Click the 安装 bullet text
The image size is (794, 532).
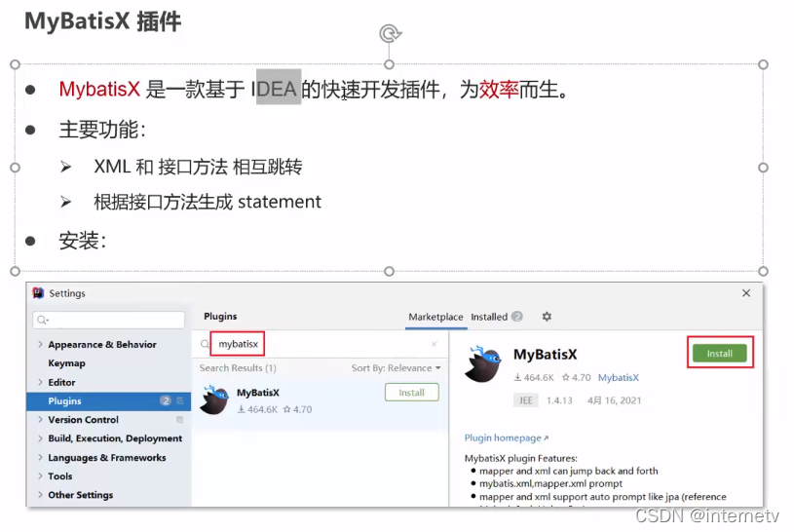[83, 240]
